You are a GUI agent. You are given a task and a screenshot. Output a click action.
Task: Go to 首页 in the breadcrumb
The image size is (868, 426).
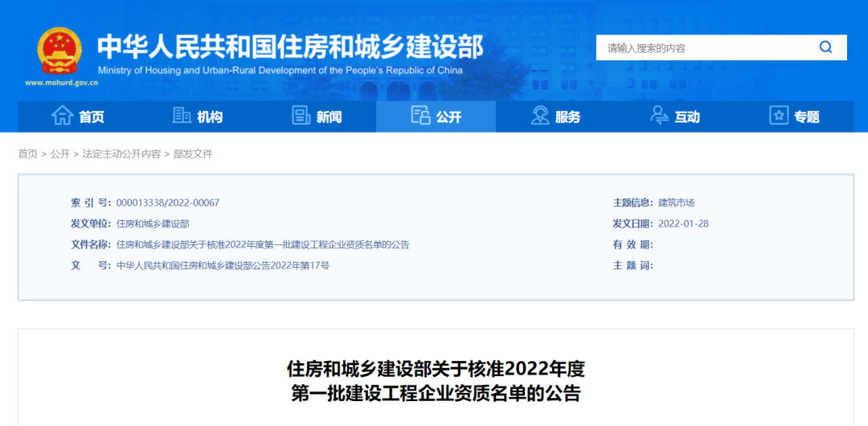pos(27,154)
